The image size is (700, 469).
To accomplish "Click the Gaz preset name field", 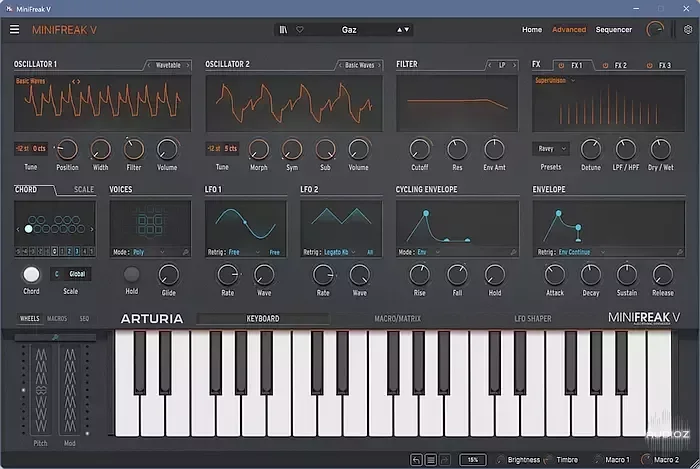I will (x=349, y=29).
